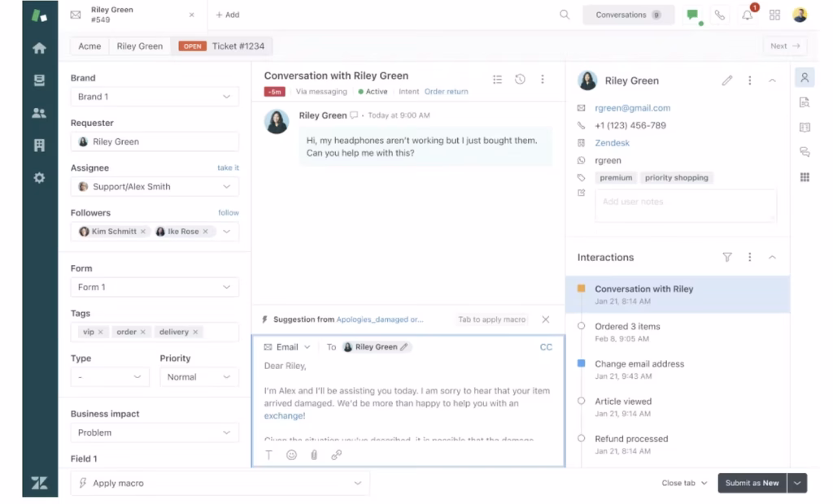
Task: Open Riley Green profile options menu
Action: [x=749, y=80]
